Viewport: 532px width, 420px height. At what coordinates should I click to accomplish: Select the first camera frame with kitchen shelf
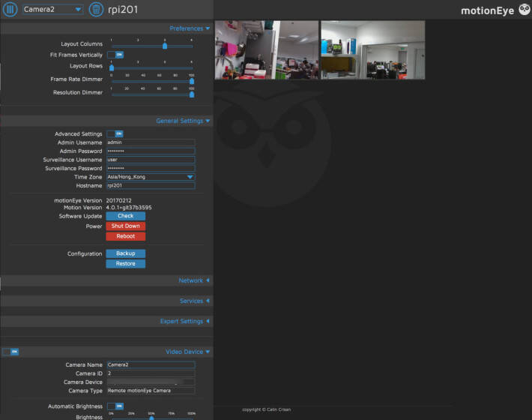click(267, 50)
